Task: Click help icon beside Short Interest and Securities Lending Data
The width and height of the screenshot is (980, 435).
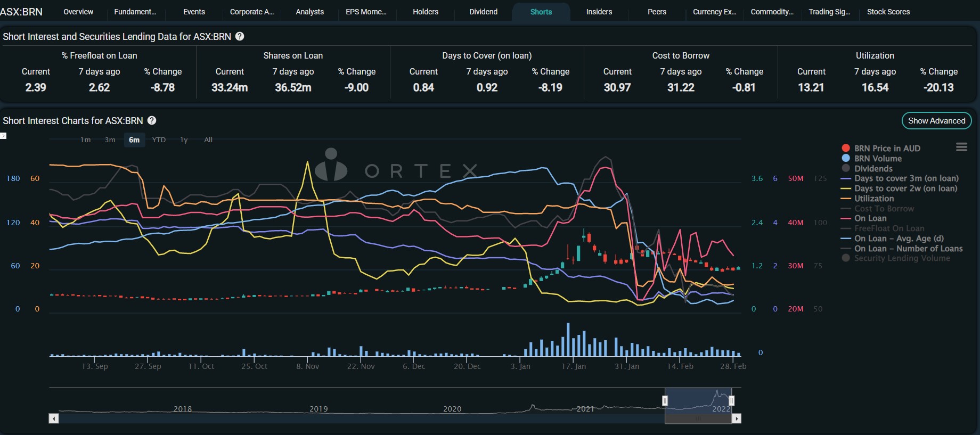Action: [x=240, y=36]
